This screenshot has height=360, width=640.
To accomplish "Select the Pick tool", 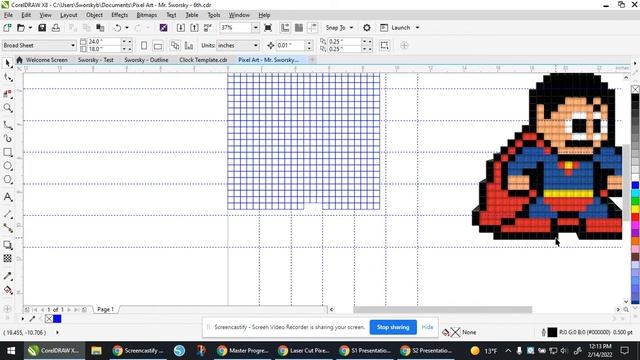I will [8, 63].
